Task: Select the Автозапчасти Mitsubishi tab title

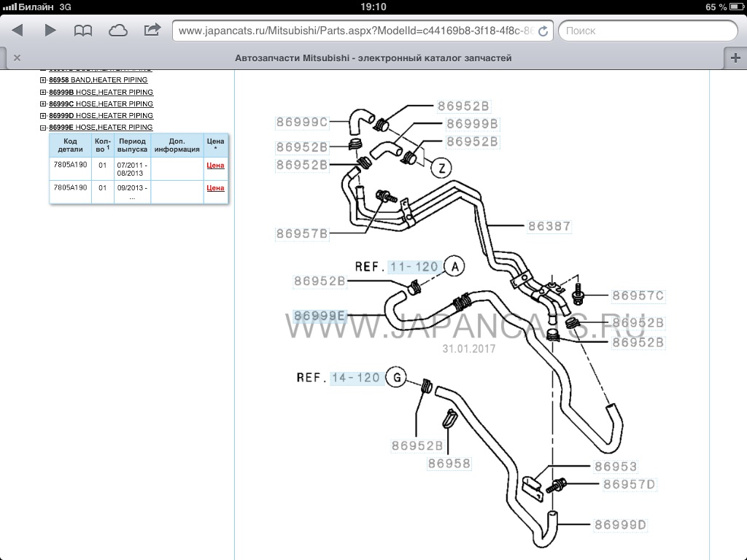Action: coord(373,58)
